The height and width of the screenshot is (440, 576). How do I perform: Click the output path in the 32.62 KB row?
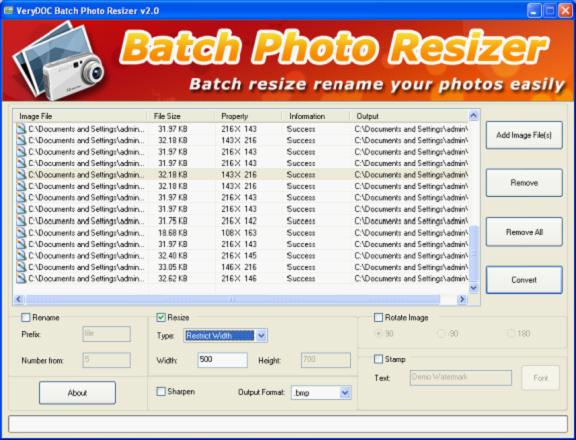[411, 278]
